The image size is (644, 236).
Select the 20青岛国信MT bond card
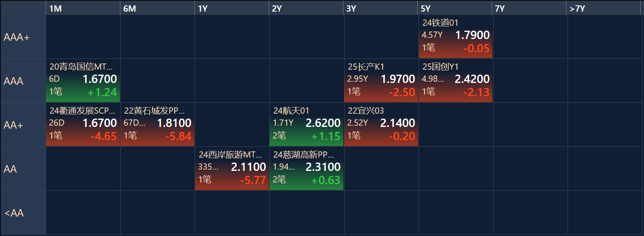(x=83, y=81)
